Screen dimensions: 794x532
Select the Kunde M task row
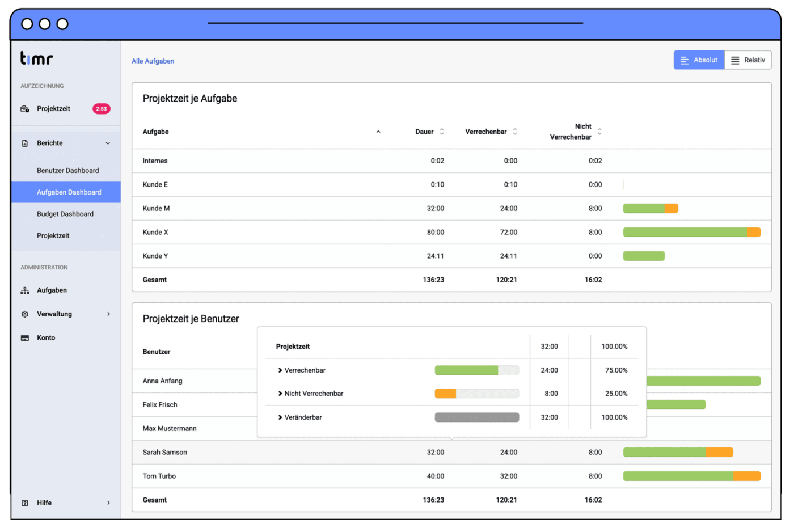click(x=451, y=209)
